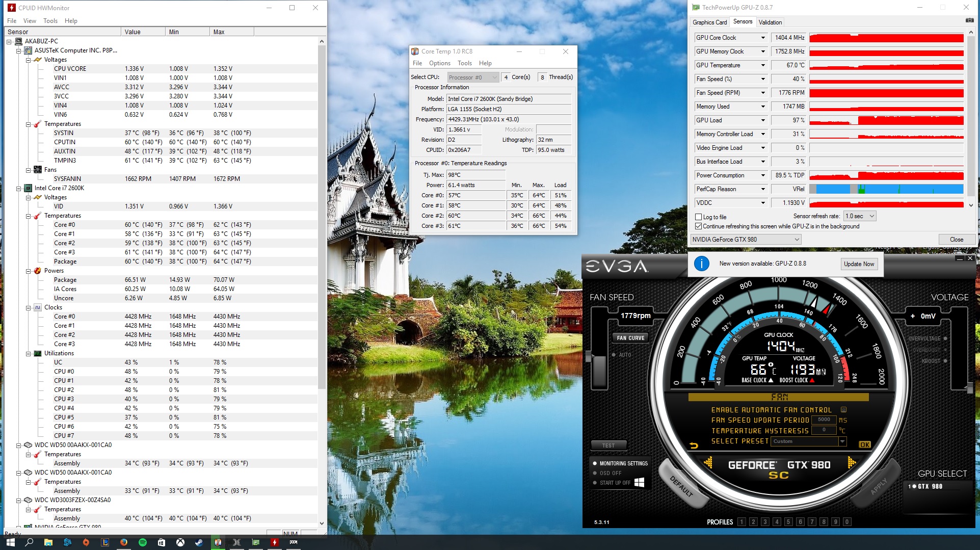Load EVGA profile number 1

point(741,522)
